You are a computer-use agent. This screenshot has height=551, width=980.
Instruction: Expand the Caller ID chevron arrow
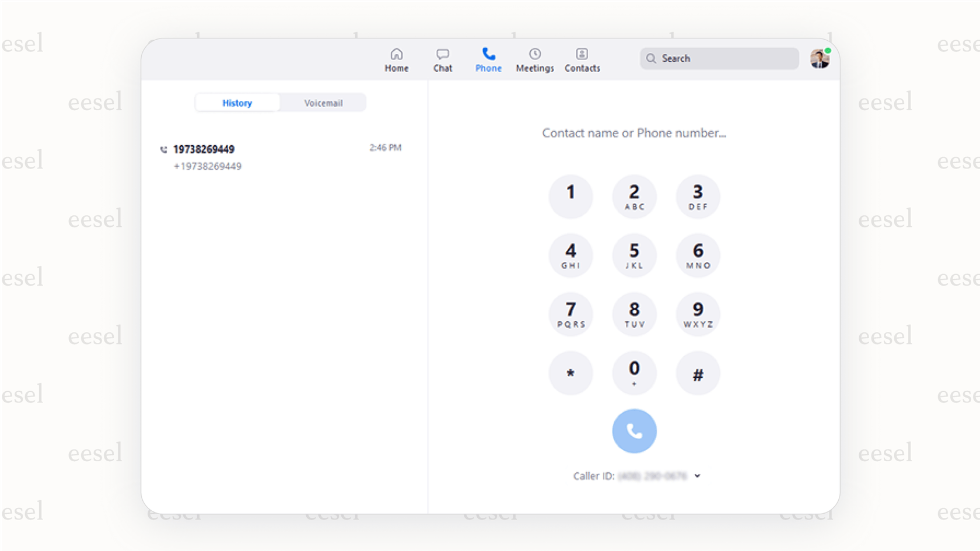698,476
